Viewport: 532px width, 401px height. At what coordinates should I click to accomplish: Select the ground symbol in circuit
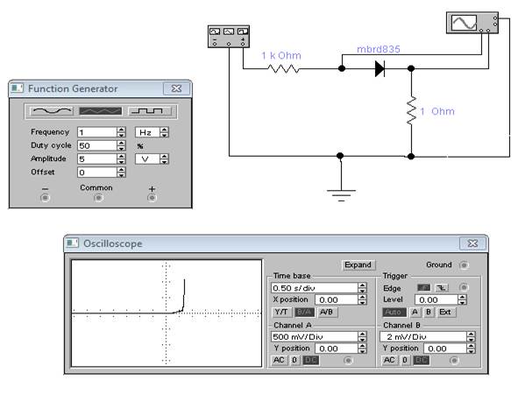[341, 195]
